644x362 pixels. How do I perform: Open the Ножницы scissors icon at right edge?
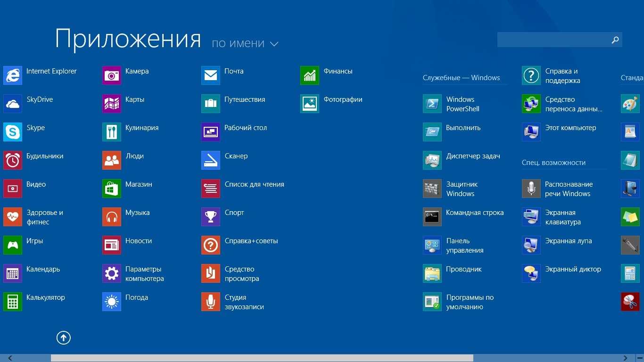coord(630,302)
